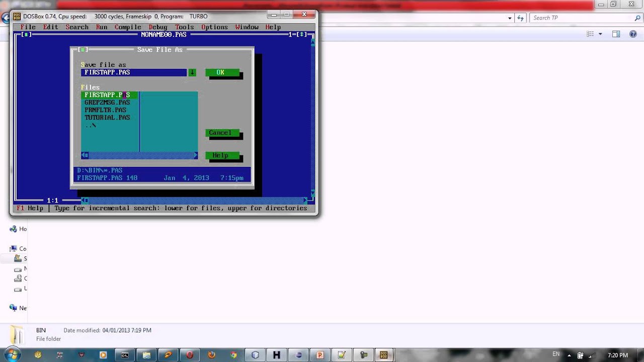Click OK in Save File As dialog
Image resolution: width=644 pixels, height=362 pixels.
click(222, 72)
